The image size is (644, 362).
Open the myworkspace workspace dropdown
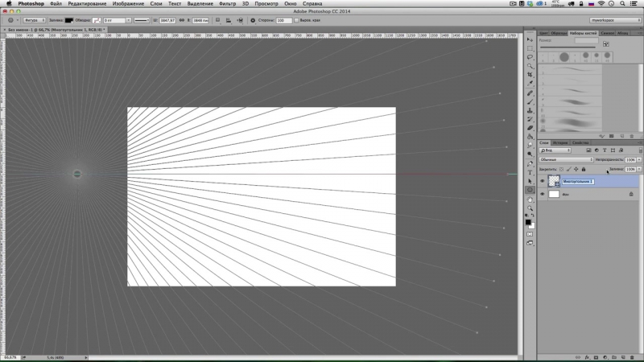coord(615,20)
